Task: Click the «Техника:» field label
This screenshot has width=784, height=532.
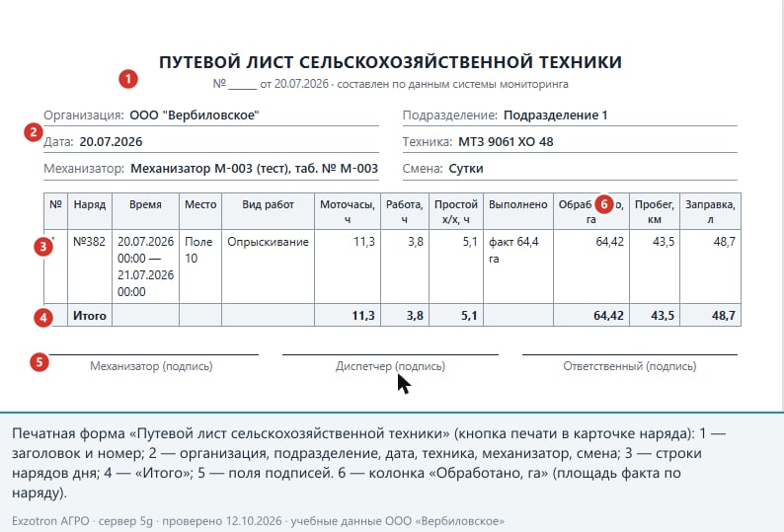Action: point(428,142)
